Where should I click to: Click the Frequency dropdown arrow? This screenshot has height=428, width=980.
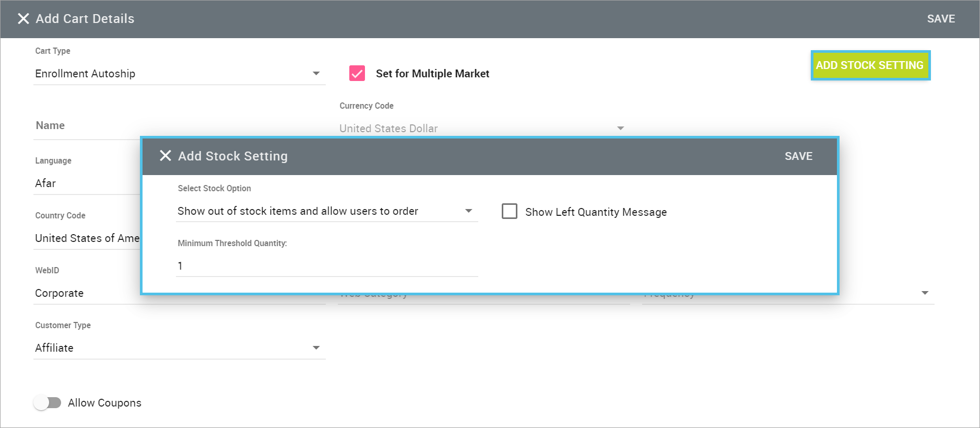click(925, 293)
